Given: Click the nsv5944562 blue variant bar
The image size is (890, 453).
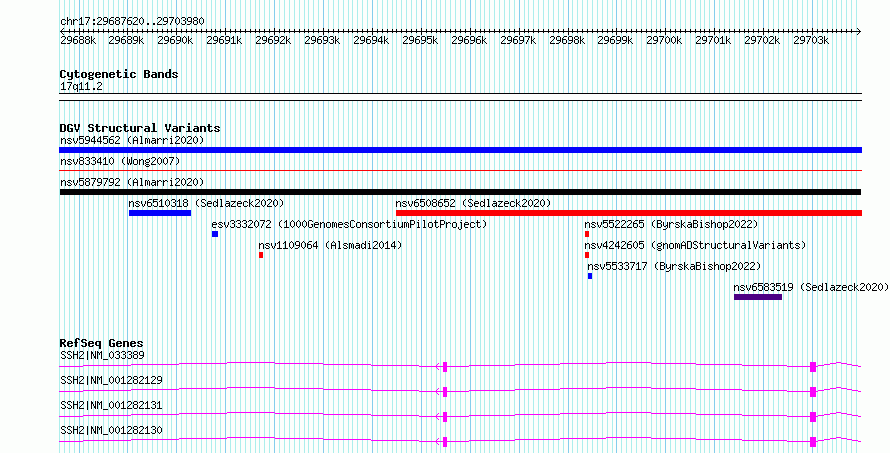Looking at the screenshot, I should coord(460,150).
